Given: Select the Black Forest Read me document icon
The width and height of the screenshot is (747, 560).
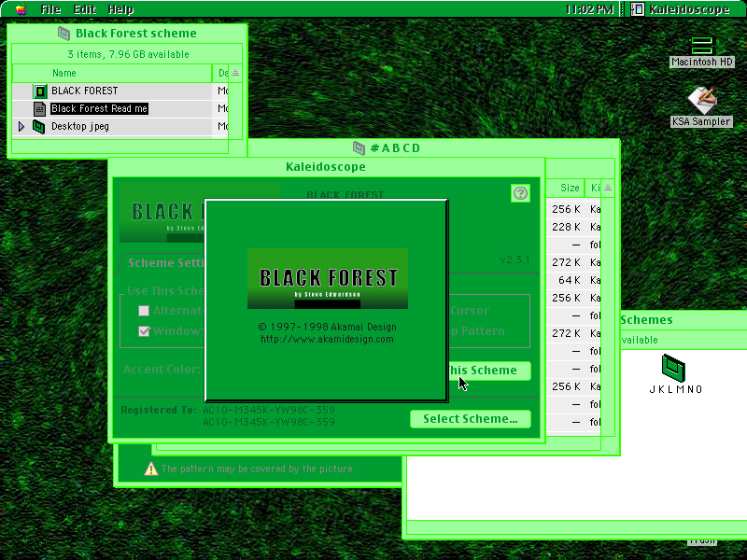Looking at the screenshot, I should pyautogui.click(x=39, y=108).
